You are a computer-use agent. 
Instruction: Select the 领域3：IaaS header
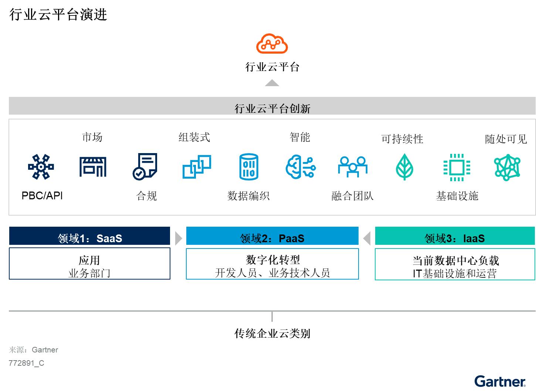click(455, 236)
